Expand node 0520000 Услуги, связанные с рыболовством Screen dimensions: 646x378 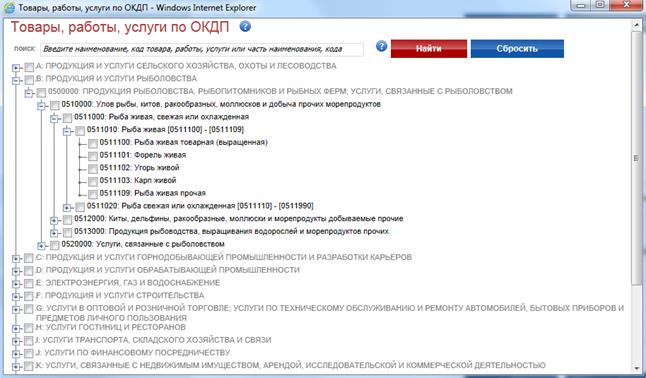(x=42, y=246)
